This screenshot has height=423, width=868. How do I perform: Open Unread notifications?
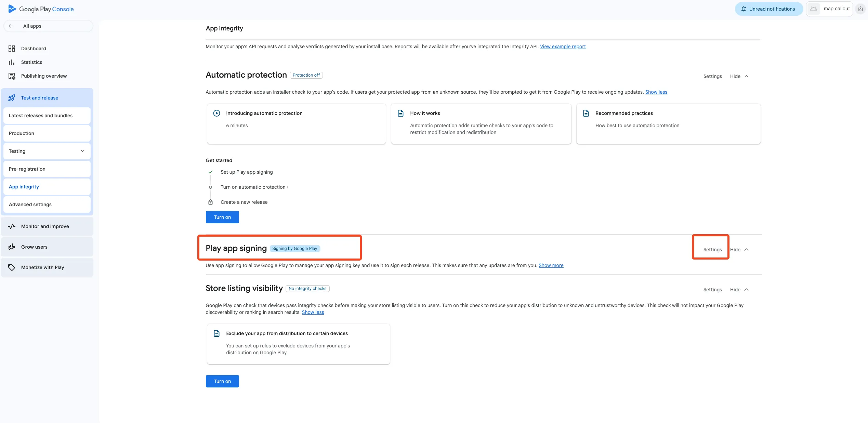(769, 9)
